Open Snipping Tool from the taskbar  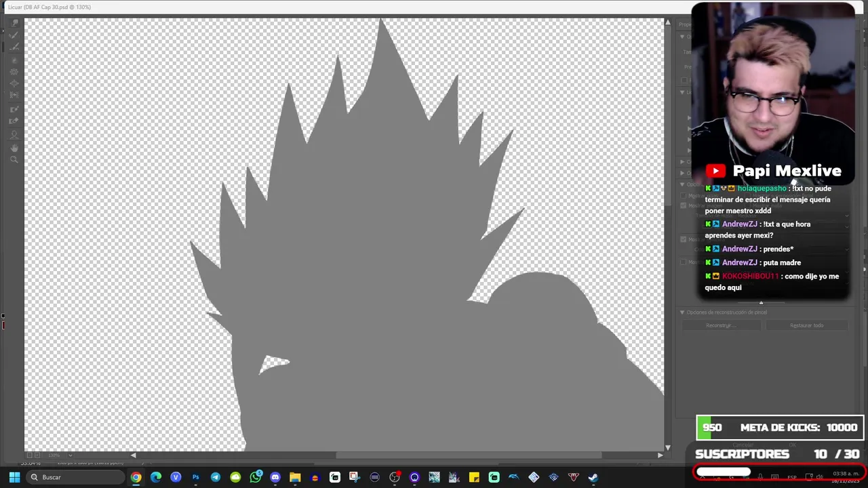355,477
